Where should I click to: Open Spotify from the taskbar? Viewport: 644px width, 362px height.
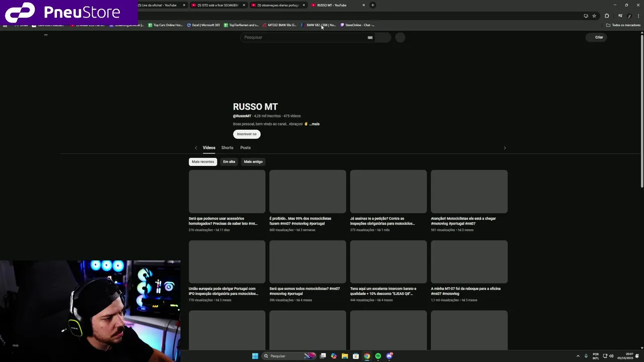tap(378, 356)
